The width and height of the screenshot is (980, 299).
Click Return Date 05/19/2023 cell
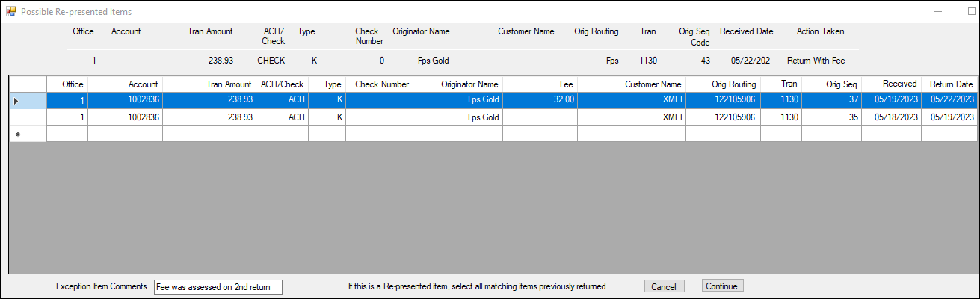[949, 117]
